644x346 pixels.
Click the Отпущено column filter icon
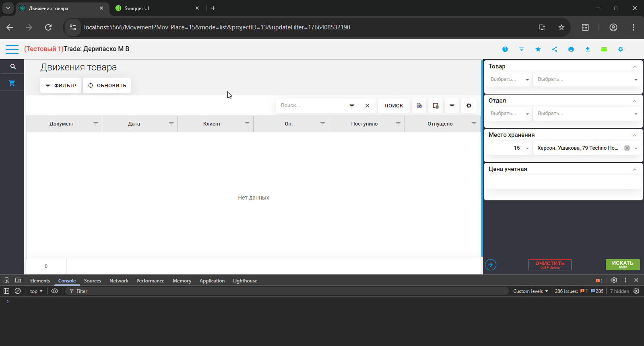[x=474, y=124]
